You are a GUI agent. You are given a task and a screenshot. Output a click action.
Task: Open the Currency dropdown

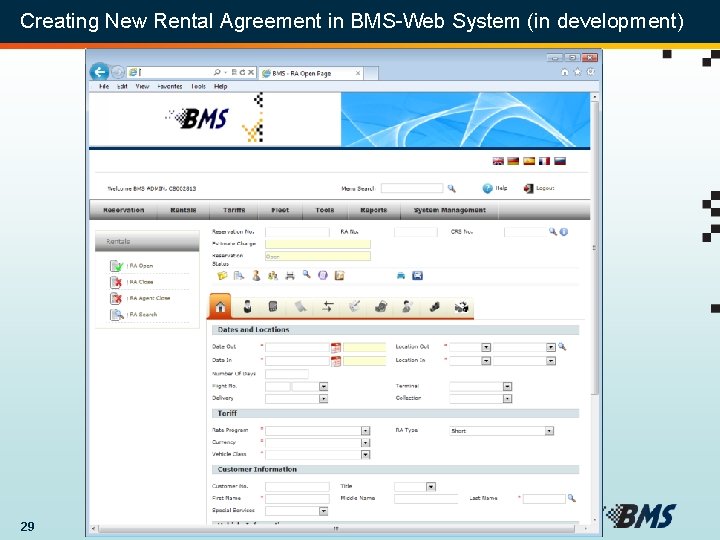coord(365,443)
